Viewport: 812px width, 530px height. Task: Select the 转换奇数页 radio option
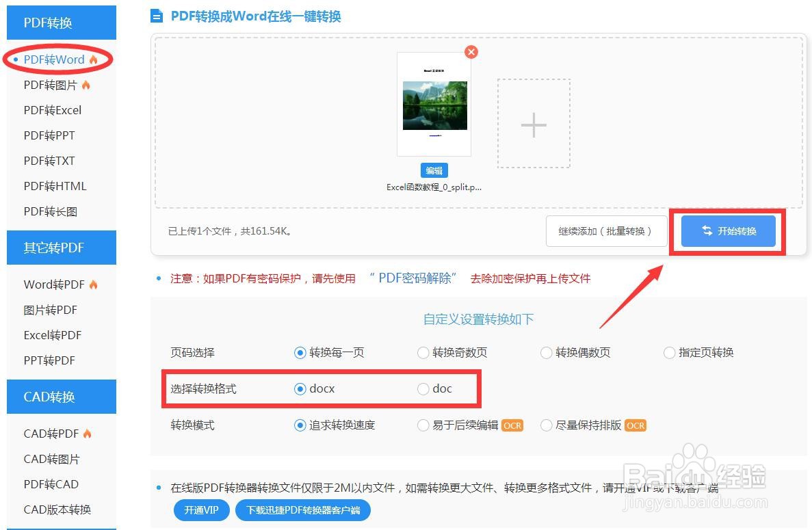click(x=423, y=353)
